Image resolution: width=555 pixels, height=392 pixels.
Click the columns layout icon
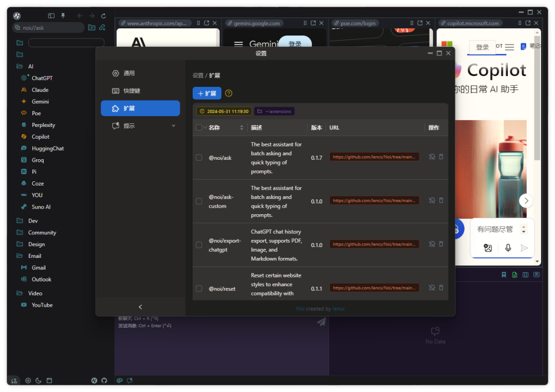tap(526, 275)
